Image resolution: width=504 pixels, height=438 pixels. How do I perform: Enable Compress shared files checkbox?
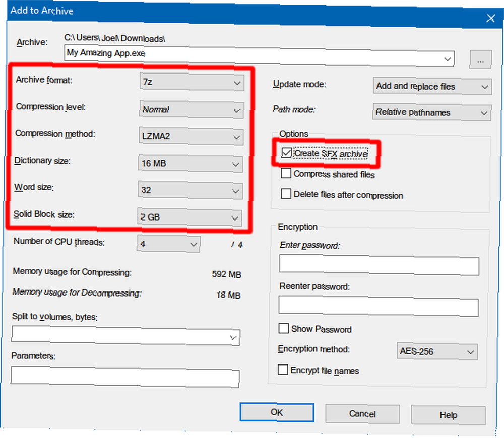(286, 173)
